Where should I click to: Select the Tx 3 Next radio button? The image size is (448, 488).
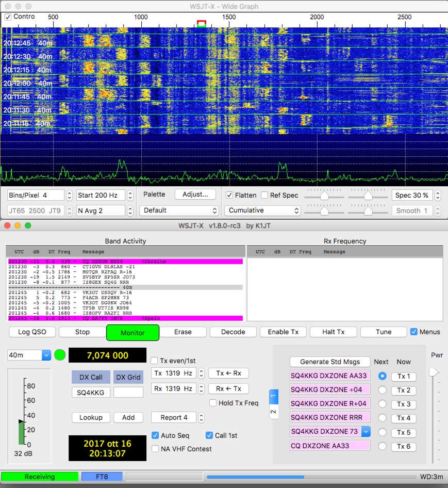pyautogui.click(x=382, y=404)
